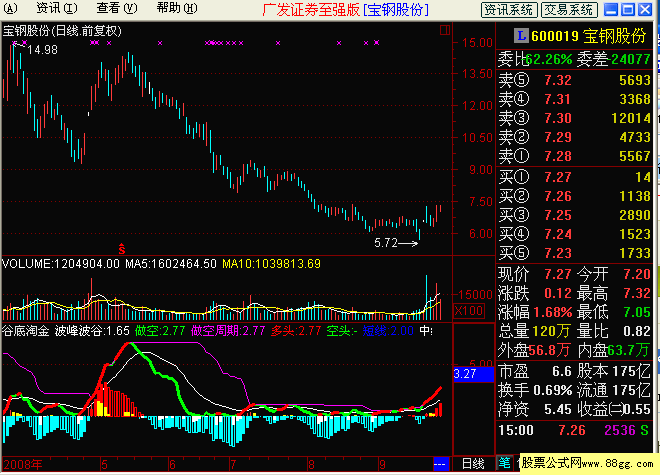Click the 外盘 56.8万 value
This screenshot has height=475, width=660.
[x=549, y=350]
